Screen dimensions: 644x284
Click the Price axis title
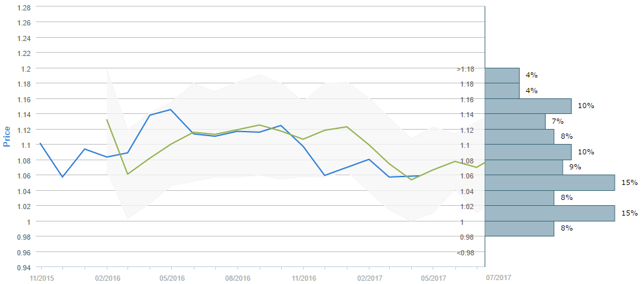click(7, 137)
